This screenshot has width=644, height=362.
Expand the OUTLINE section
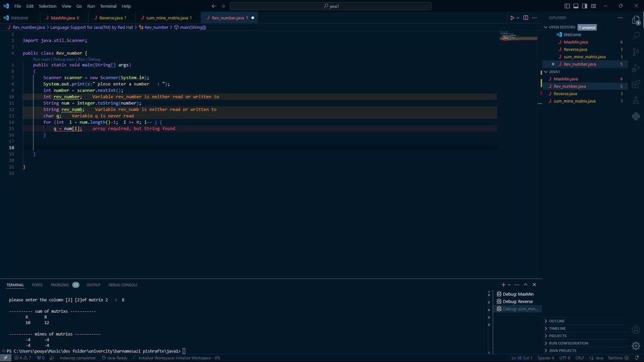556,321
